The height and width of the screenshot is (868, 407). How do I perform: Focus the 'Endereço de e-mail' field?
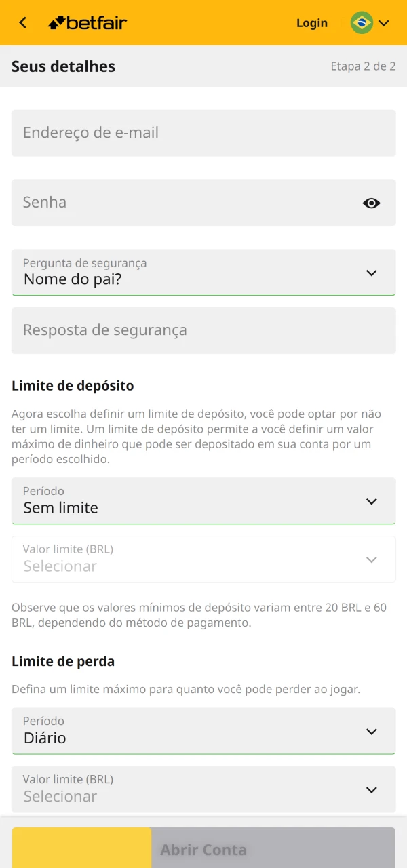point(203,132)
